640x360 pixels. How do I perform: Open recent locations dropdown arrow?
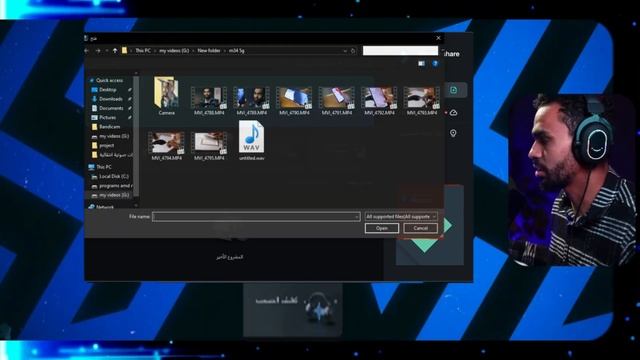(x=107, y=51)
